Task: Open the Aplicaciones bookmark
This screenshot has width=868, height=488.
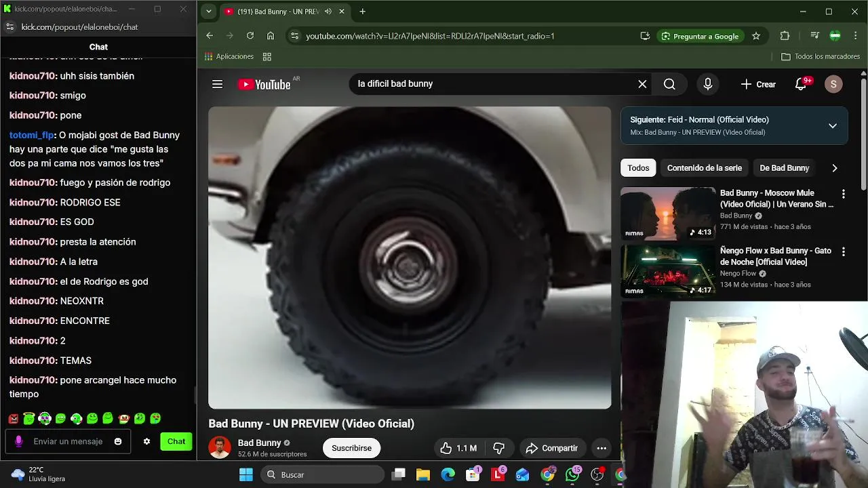Action: click(x=229, y=57)
